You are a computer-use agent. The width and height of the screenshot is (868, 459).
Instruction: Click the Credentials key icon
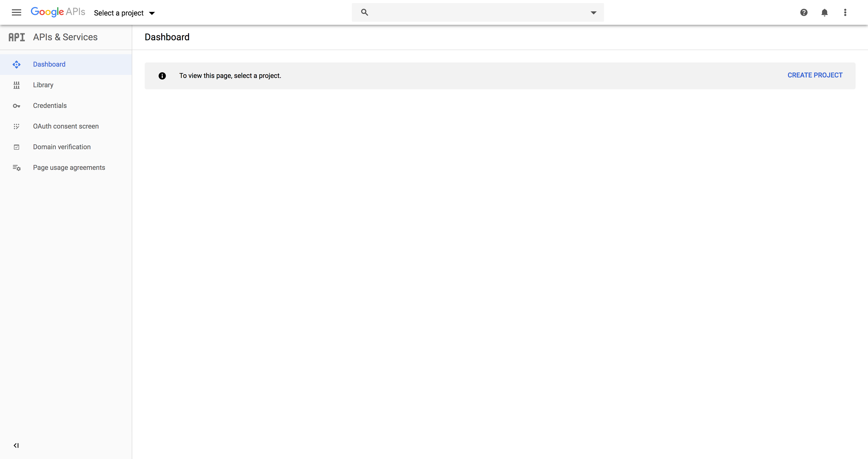click(16, 106)
